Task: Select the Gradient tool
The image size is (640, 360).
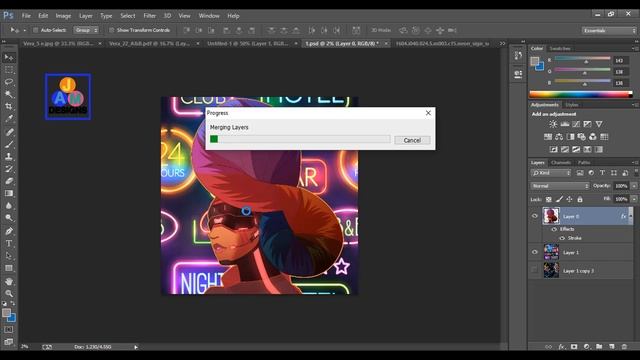Action: coord(9,193)
